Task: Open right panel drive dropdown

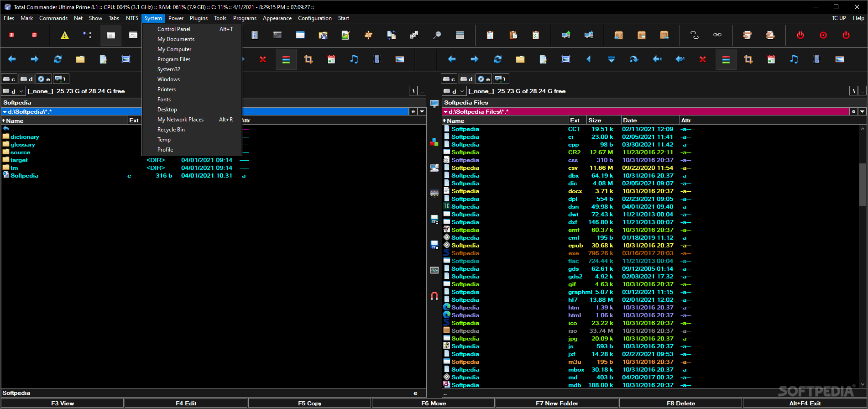Action: coord(454,91)
